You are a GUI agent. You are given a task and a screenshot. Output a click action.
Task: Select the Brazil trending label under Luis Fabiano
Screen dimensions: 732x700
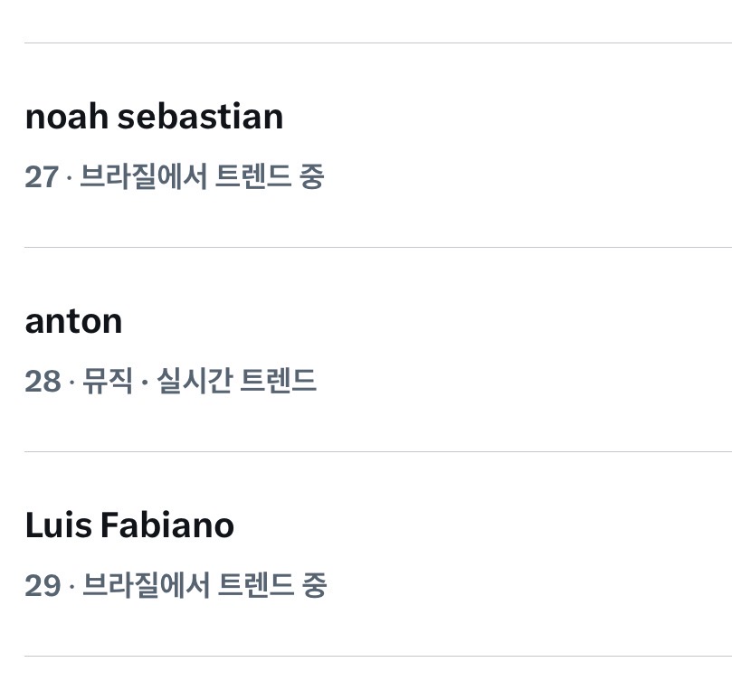coord(204,585)
